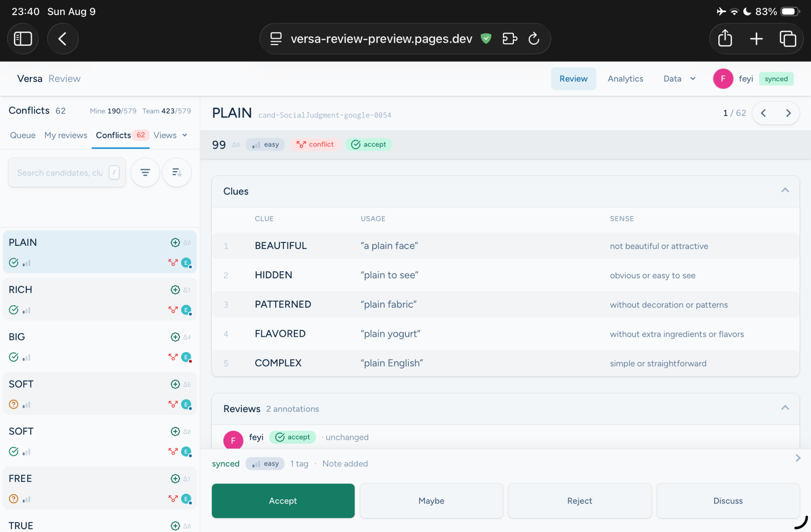Click the add icon on PLAIN row

pyautogui.click(x=175, y=242)
